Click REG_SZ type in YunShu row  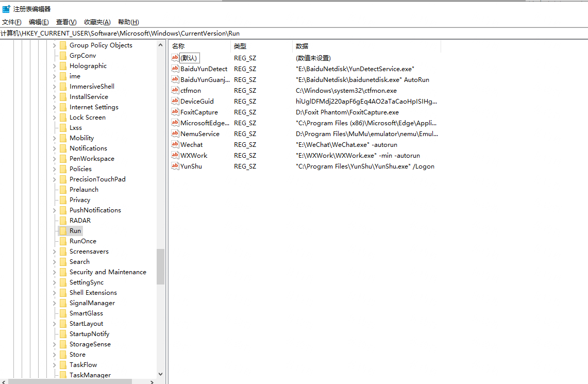pyautogui.click(x=245, y=166)
